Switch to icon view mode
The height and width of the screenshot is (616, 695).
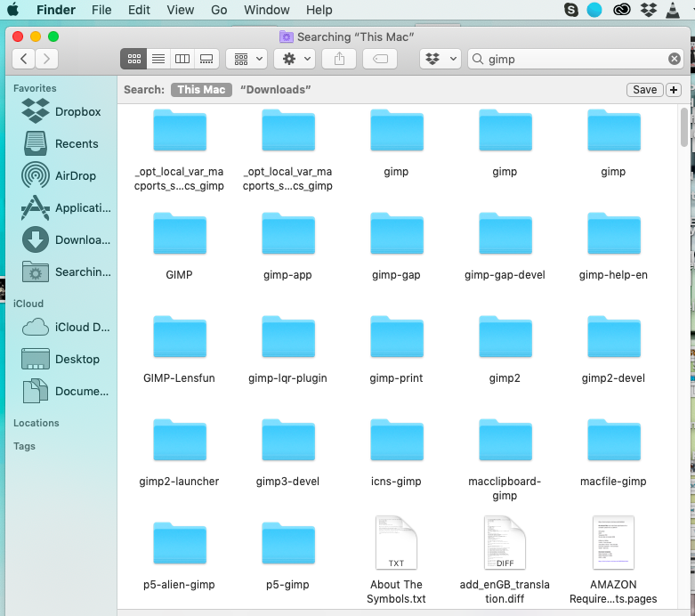[133, 59]
